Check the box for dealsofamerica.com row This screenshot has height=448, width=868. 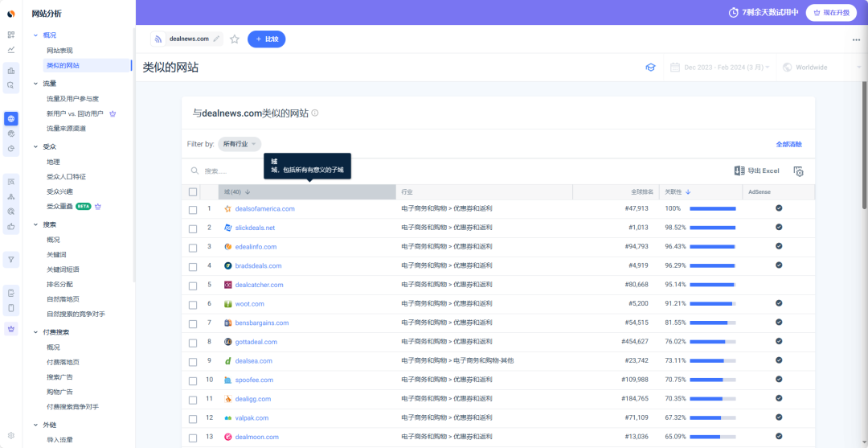[x=193, y=209]
